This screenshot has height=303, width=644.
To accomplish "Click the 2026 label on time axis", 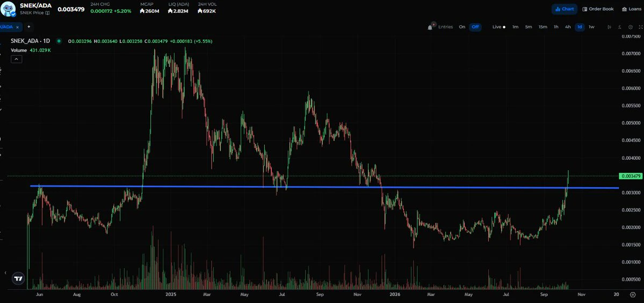I will pyautogui.click(x=395, y=294).
